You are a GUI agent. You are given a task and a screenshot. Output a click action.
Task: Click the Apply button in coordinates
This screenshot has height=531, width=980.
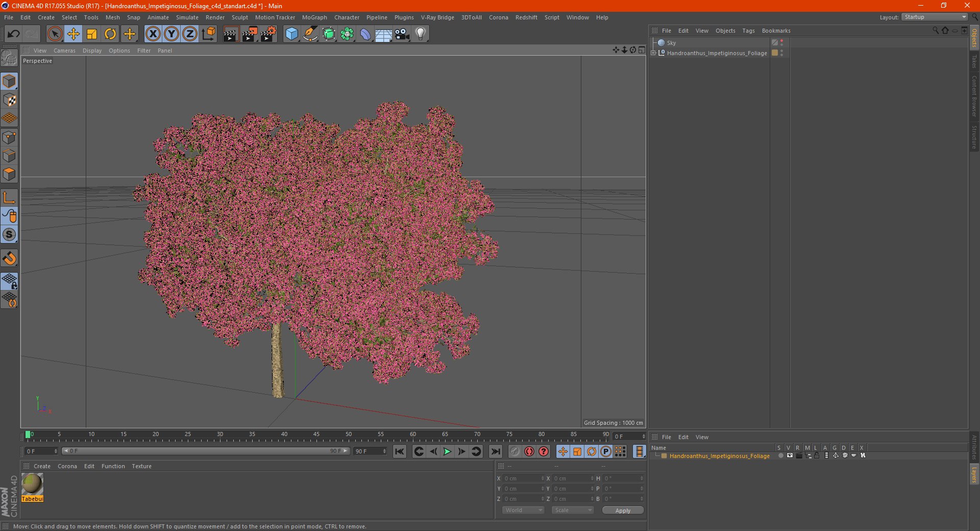coord(623,510)
